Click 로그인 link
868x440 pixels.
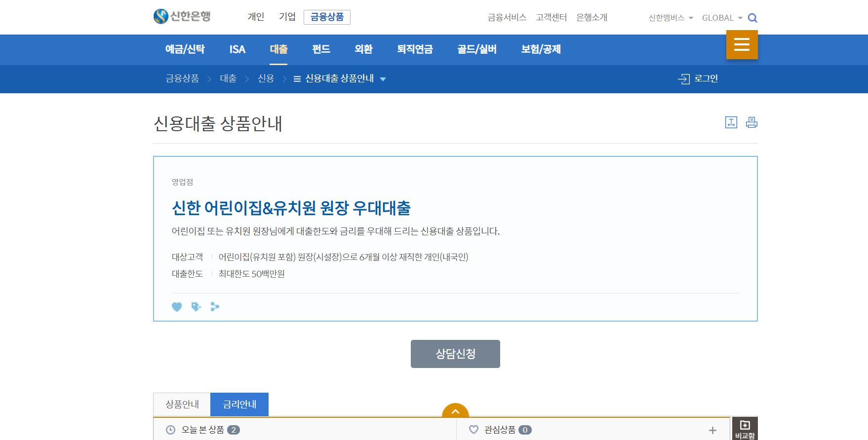[x=706, y=78]
